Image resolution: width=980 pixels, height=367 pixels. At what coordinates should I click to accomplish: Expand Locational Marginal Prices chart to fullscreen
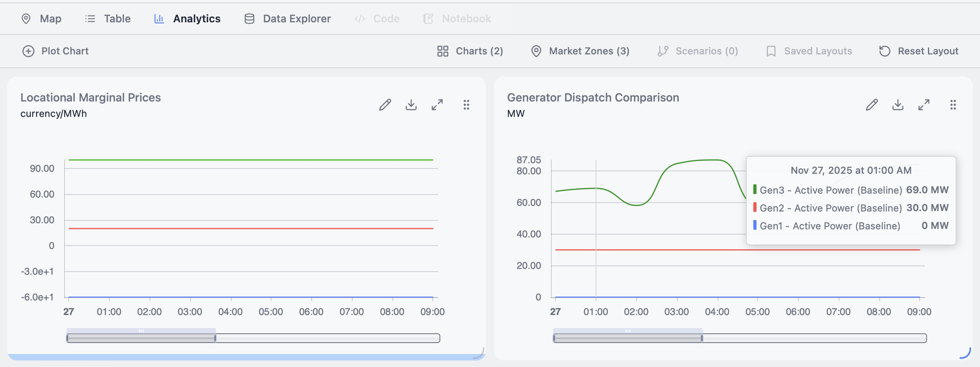tap(437, 105)
